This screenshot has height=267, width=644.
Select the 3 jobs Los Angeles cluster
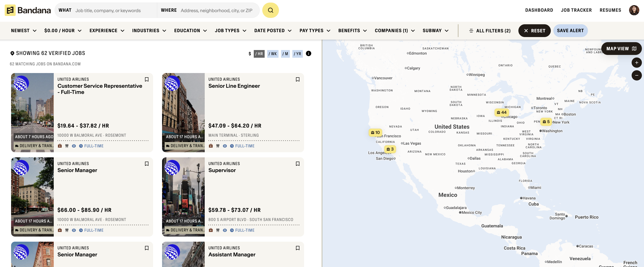click(x=390, y=149)
